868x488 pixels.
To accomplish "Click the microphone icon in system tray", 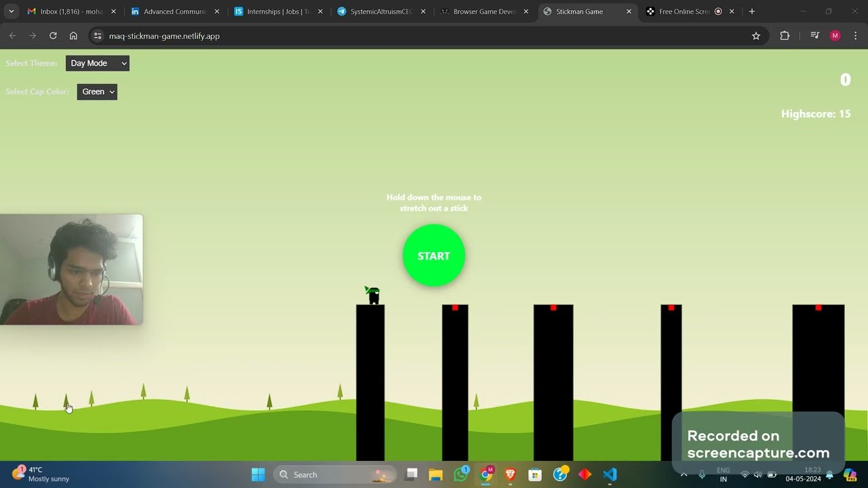I will pyautogui.click(x=702, y=474).
